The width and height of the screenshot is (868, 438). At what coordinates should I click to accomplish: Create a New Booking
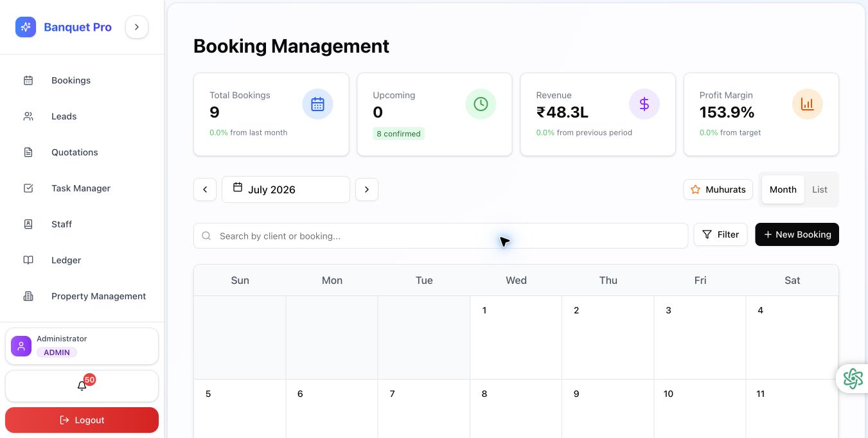point(797,234)
